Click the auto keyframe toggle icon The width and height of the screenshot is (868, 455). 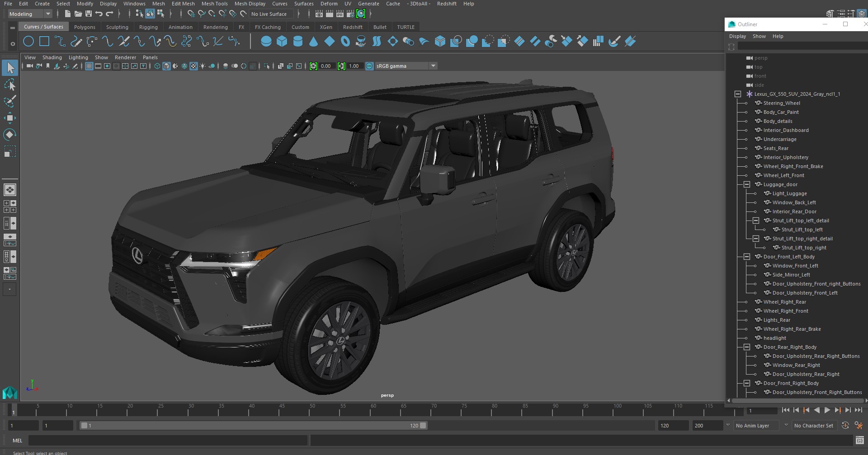pyautogui.click(x=845, y=426)
